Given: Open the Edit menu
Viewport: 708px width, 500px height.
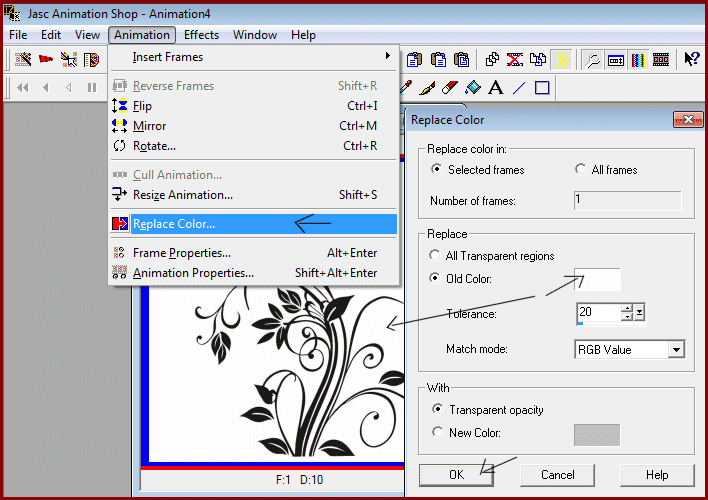Looking at the screenshot, I should 51,35.
